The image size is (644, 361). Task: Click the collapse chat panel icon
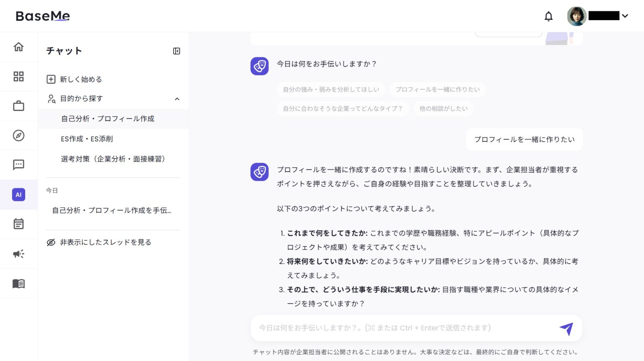point(177,51)
